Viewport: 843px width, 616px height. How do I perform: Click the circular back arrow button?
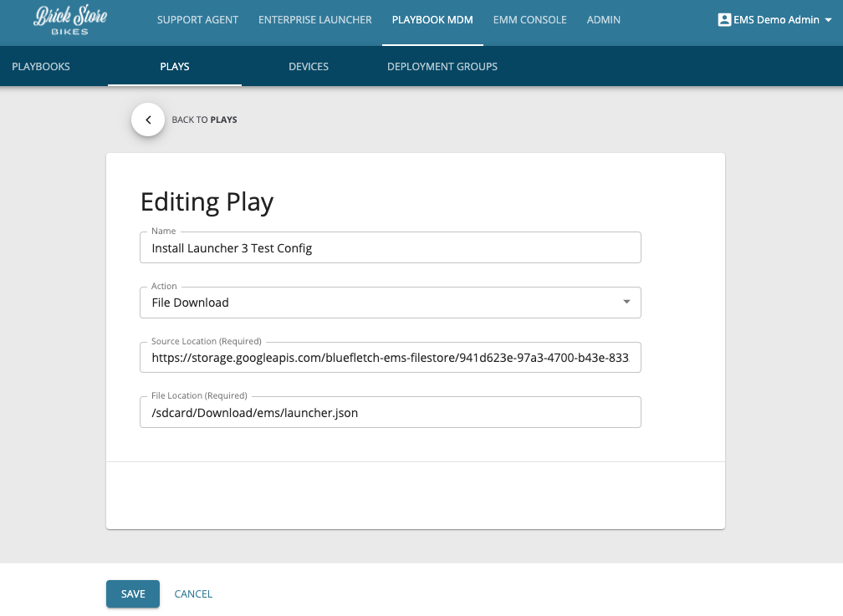(x=148, y=120)
